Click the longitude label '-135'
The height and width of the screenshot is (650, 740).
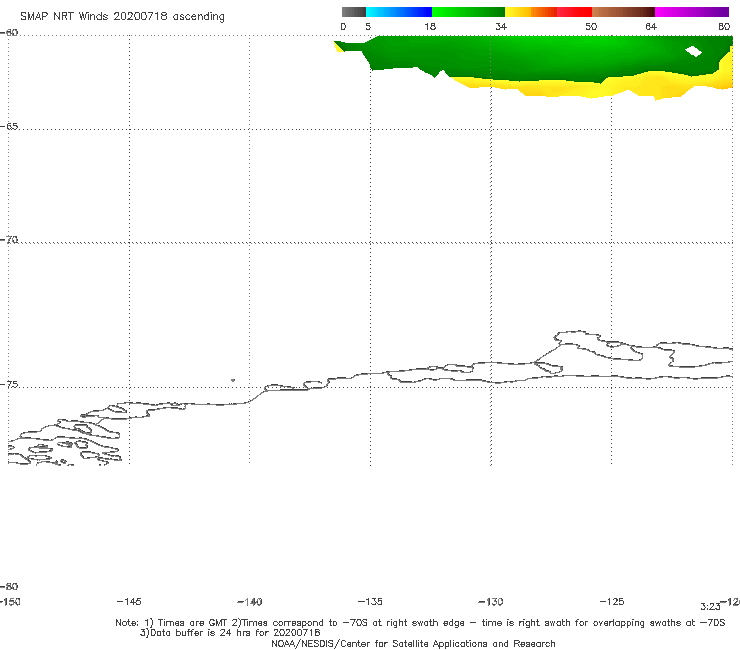(370, 602)
